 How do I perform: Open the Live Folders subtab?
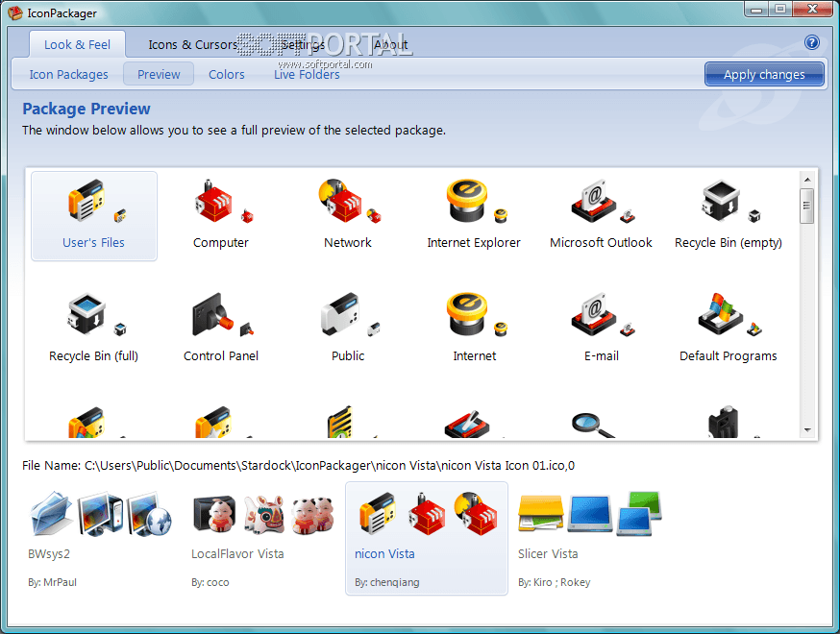pyautogui.click(x=307, y=74)
